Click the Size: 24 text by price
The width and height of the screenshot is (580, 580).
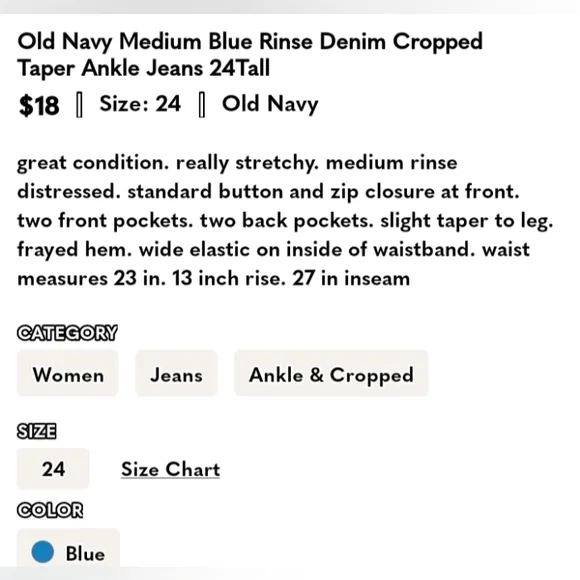(140, 104)
